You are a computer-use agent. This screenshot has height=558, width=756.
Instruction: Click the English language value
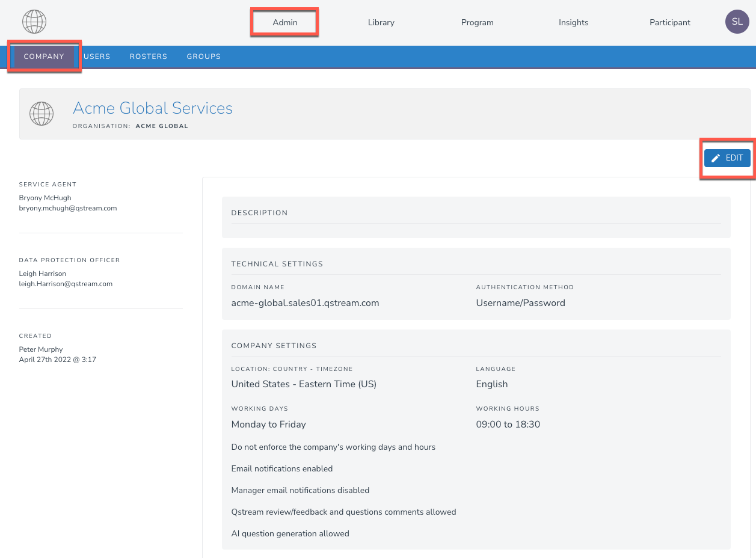click(492, 384)
